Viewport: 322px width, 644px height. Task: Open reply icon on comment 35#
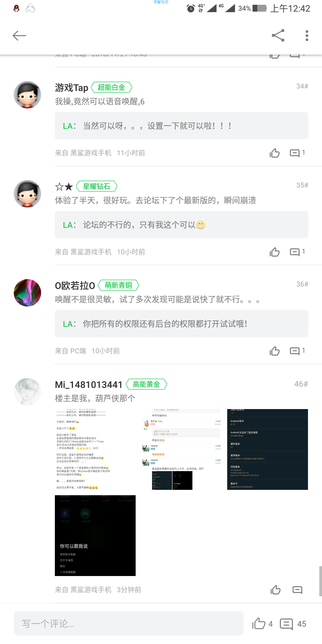[297, 252]
